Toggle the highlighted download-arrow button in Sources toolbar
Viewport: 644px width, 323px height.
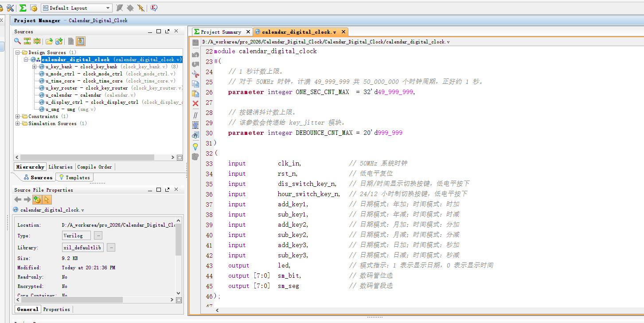tap(80, 41)
